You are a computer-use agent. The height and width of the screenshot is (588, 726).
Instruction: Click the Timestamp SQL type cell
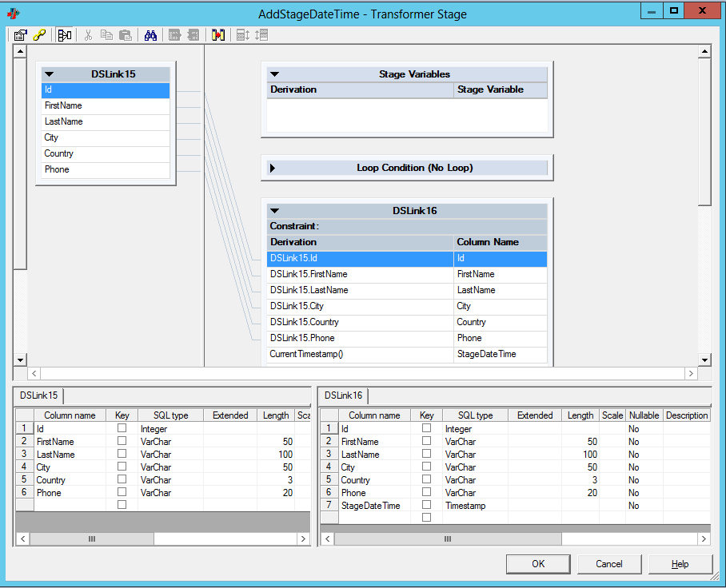[x=476, y=506]
